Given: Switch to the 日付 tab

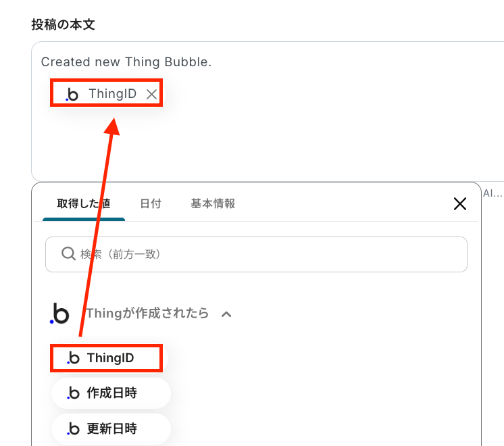Looking at the screenshot, I should click(x=151, y=203).
